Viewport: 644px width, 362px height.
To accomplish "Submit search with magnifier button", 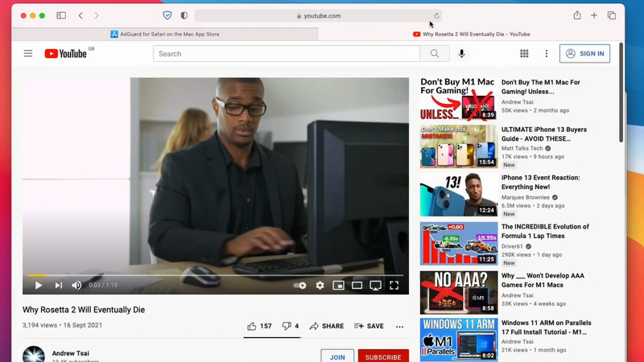I will coord(435,54).
